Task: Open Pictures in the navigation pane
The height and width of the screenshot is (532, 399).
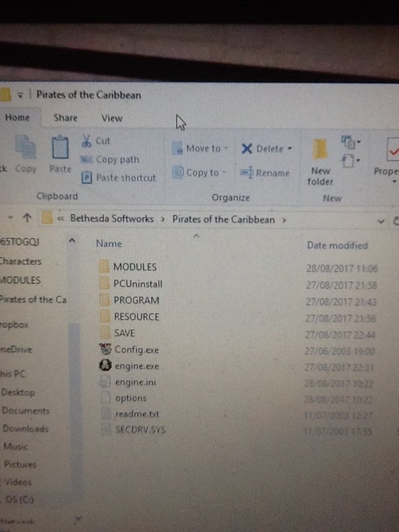Action: 20,464
